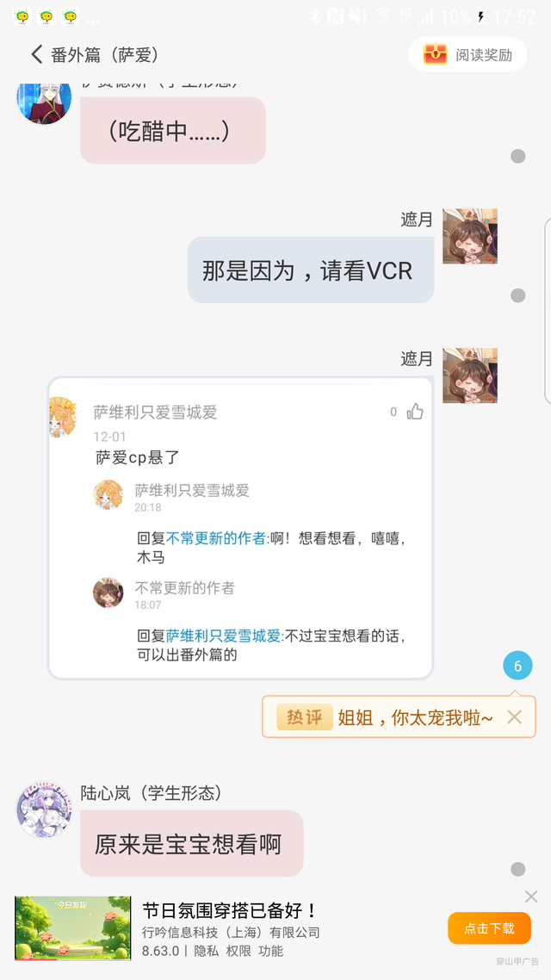Tap the back arrow beside 番外篇
Image resolution: width=551 pixels, height=980 pixels.
pos(37,54)
